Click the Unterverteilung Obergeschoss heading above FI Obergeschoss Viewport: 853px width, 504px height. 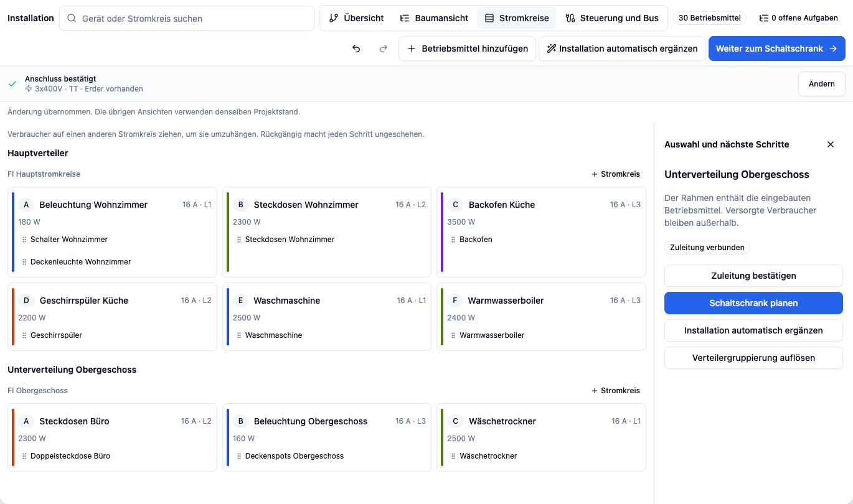click(72, 370)
